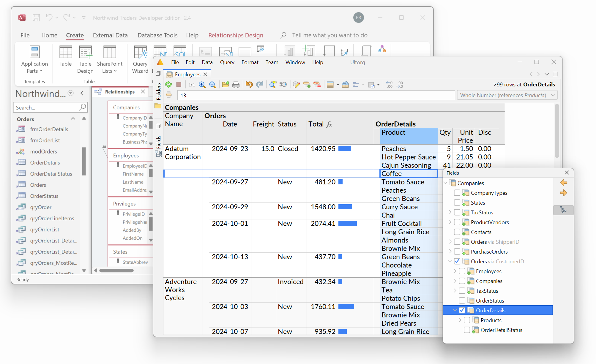Open the Whole Number data type dropdown
Image resolution: width=596 pixels, height=364 pixels.
pyautogui.click(x=553, y=95)
